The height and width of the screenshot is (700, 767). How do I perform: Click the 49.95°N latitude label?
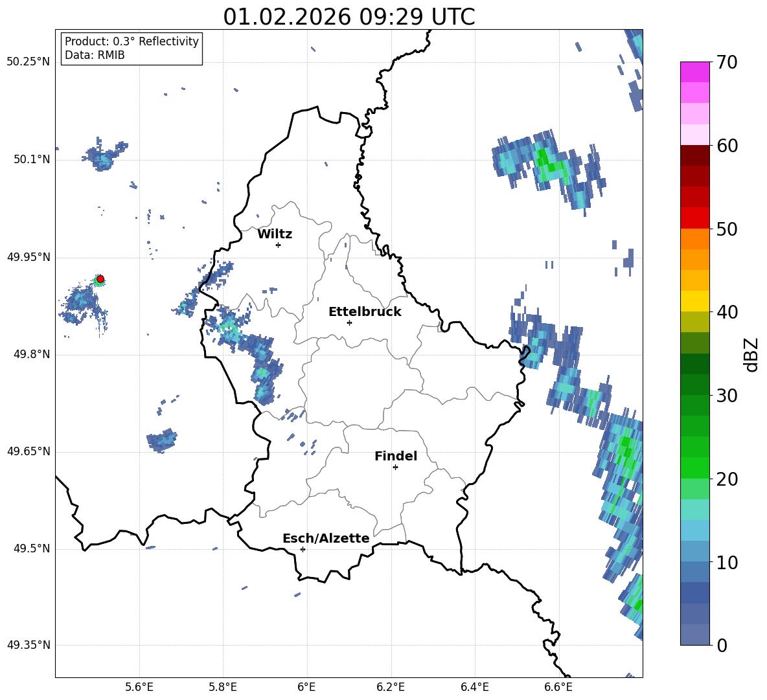pyautogui.click(x=29, y=257)
